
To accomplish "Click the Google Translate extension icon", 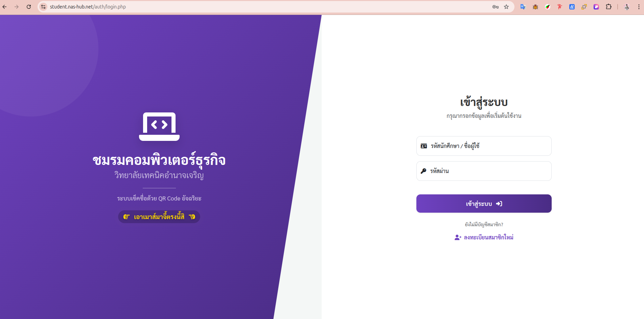I will pos(523,7).
